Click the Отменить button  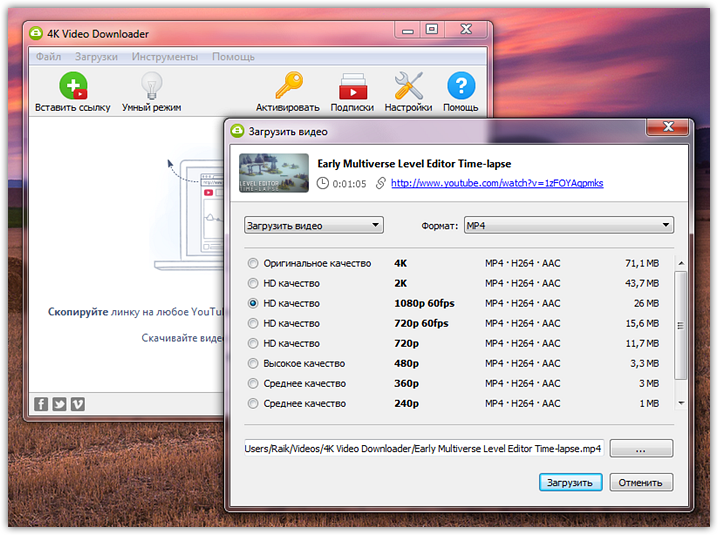(x=641, y=482)
